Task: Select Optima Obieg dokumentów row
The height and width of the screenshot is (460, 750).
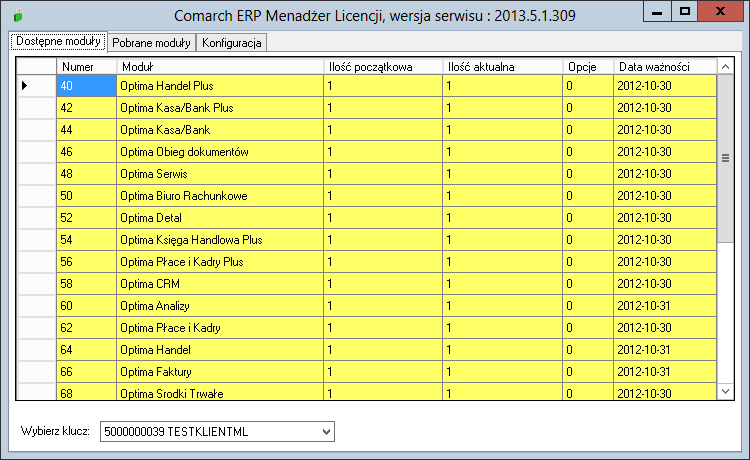Action: point(220,152)
